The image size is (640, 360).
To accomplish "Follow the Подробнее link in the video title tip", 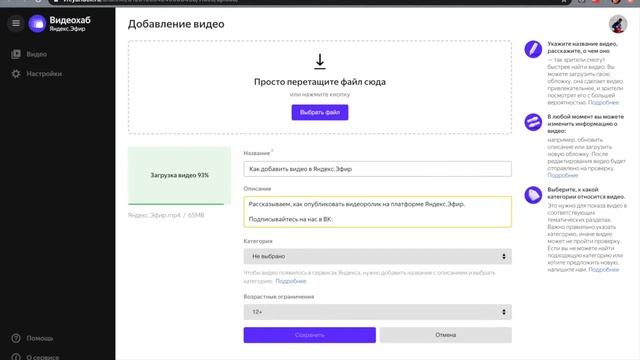I will click(603, 102).
